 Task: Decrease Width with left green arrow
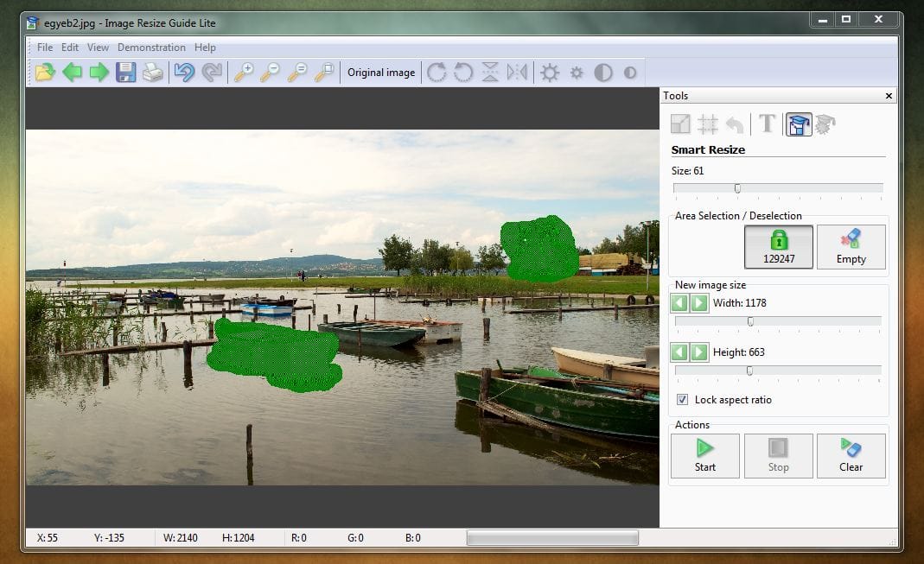pyautogui.click(x=679, y=303)
